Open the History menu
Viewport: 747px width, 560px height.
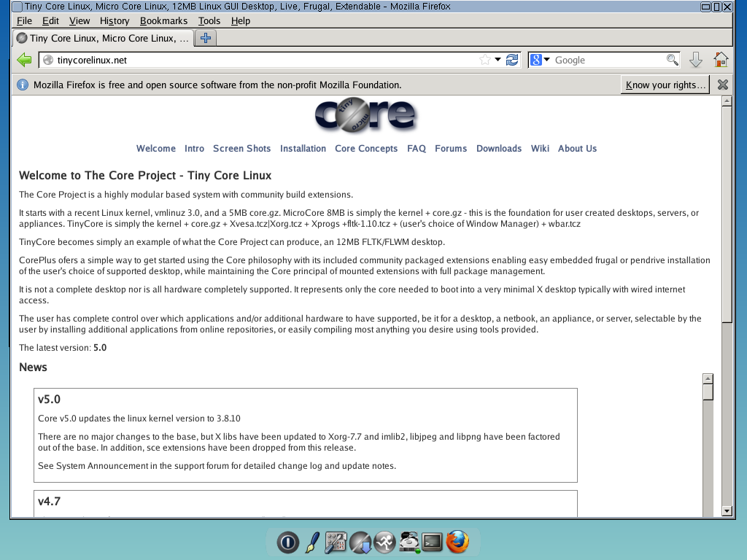coord(115,21)
